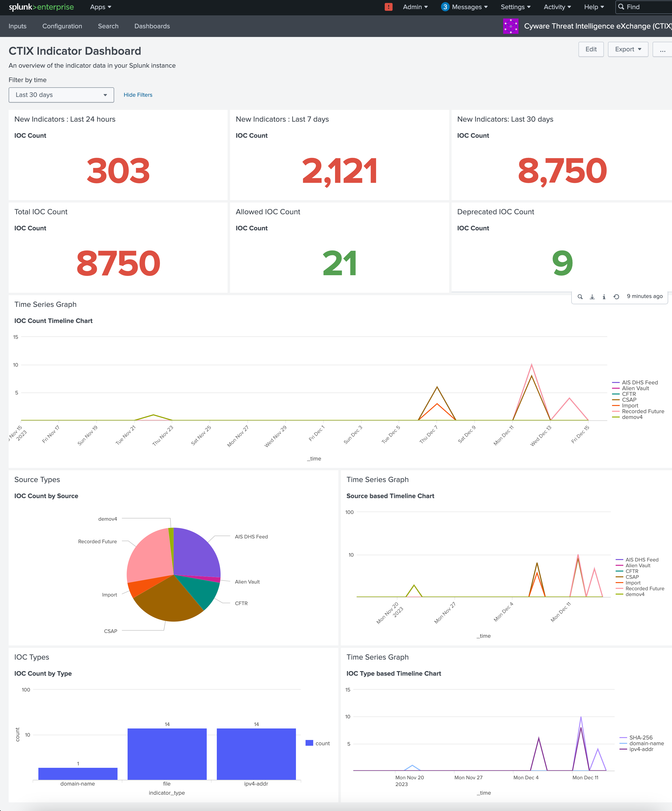
Task: Click the count legend color swatch
Action: [x=309, y=743]
